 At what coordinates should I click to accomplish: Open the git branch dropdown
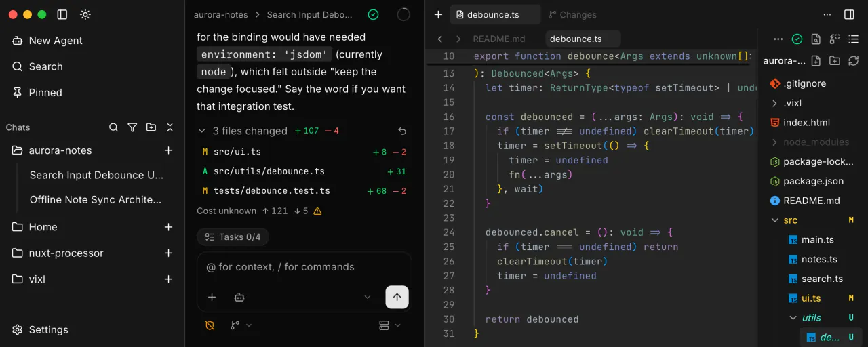click(241, 325)
